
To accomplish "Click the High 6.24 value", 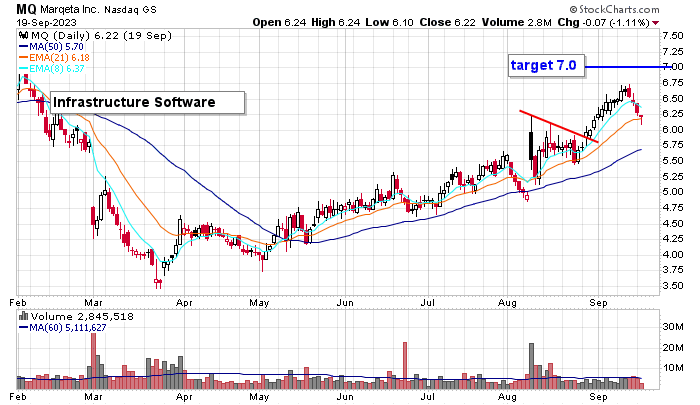I will pos(336,22).
